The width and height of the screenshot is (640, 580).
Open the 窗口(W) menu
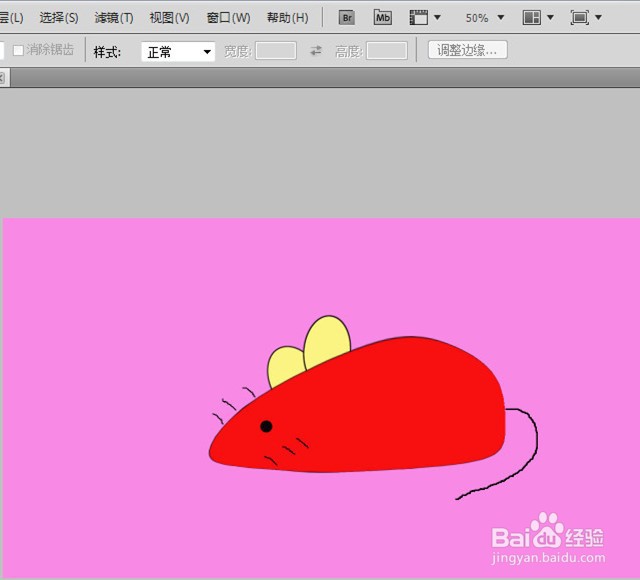click(229, 18)
